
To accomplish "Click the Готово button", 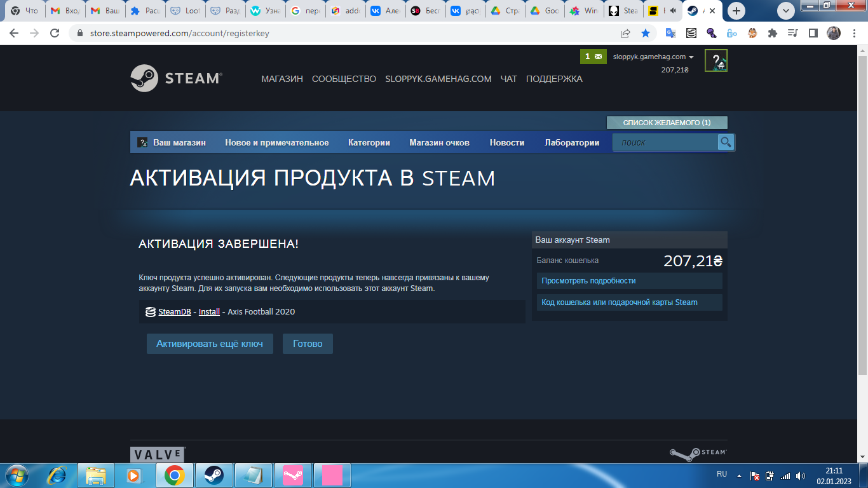I will 308,344.
